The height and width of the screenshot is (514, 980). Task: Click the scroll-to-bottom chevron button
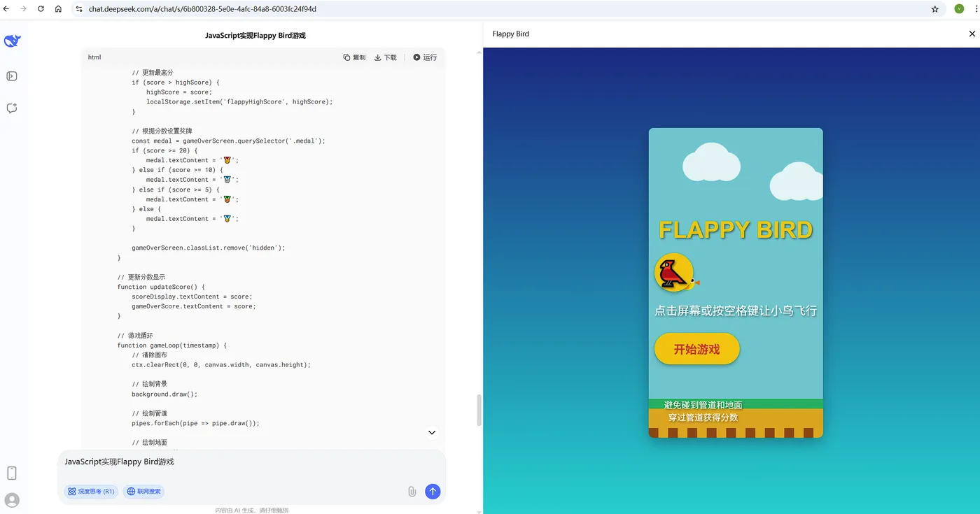coord(432,432)
